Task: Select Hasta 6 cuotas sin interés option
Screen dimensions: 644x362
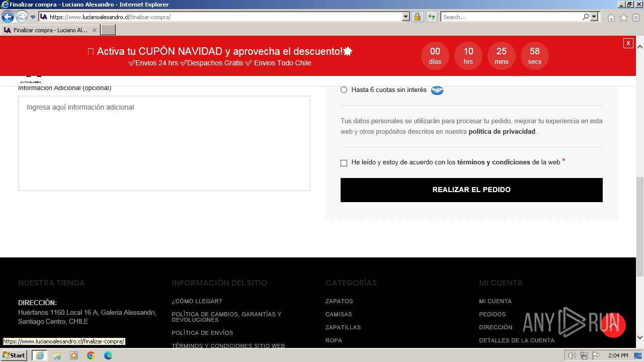Action: click(344, 90)
